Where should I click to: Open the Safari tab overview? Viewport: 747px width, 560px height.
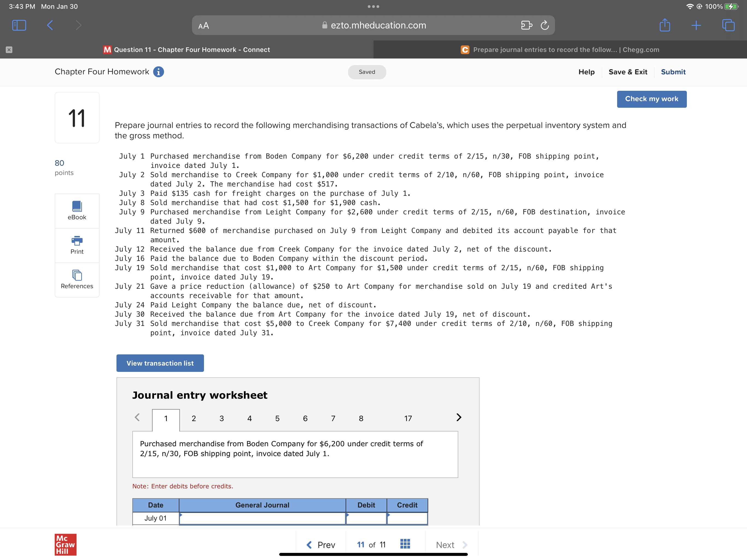pyautogui.click(x=728, y=25)
